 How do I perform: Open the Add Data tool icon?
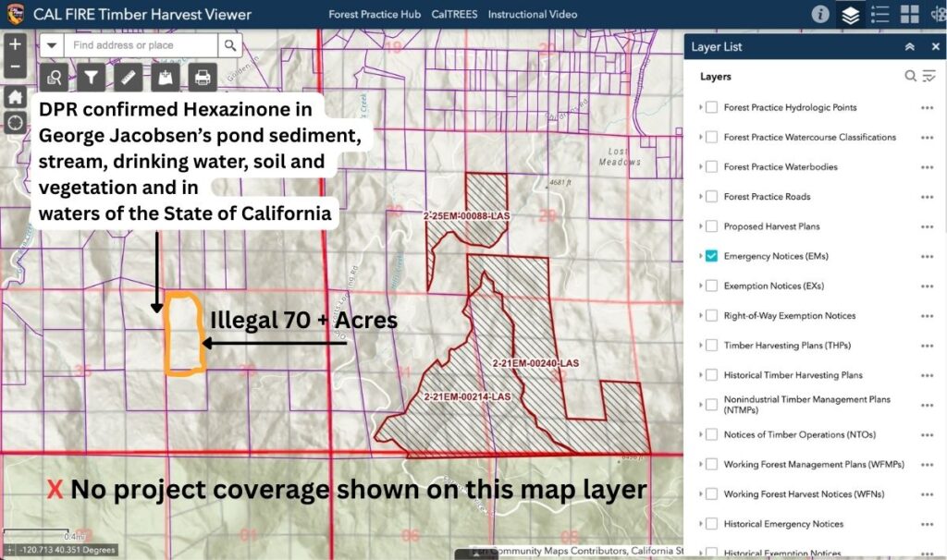[166, 78]
